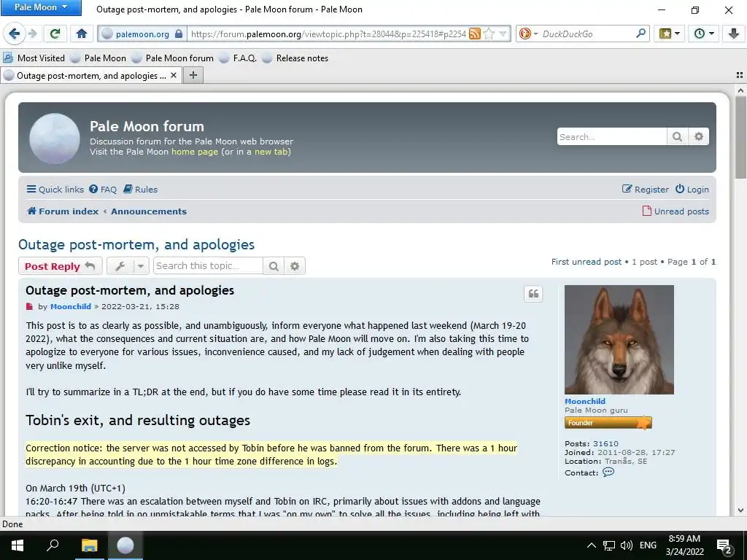Open the forum FAQ link
747x560 pixels.
pos(103,189)
